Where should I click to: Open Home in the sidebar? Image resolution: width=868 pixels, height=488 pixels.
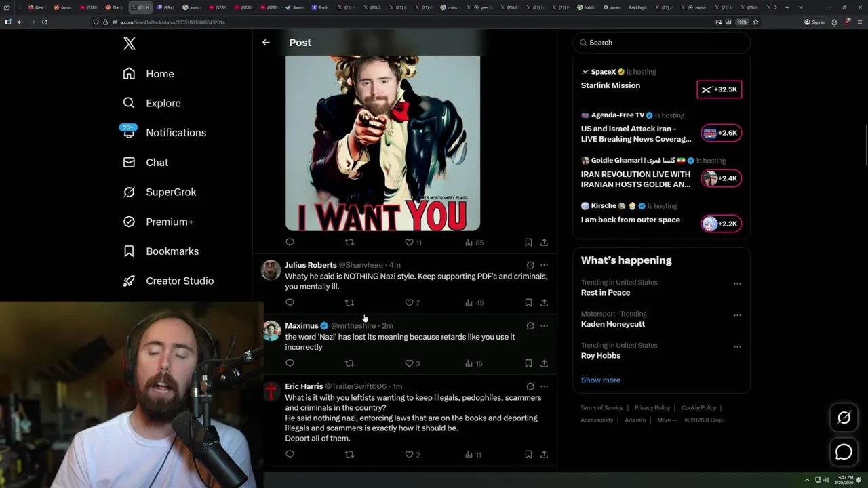149,74
